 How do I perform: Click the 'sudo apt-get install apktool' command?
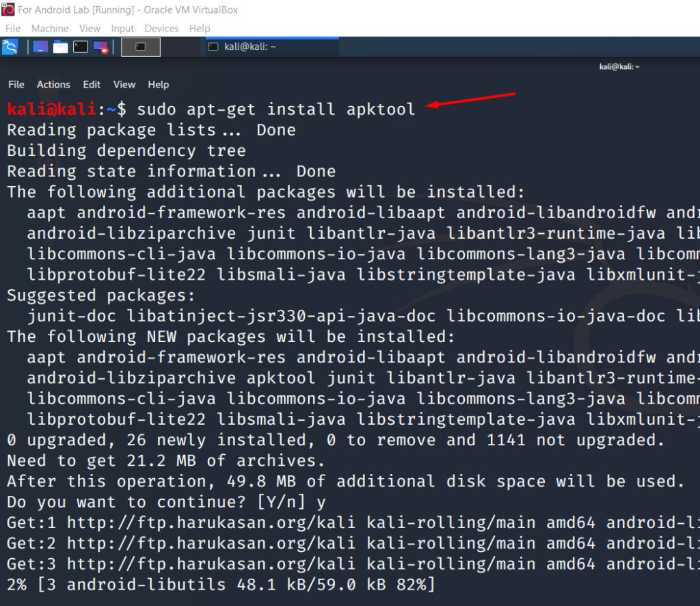coord(276,109)
